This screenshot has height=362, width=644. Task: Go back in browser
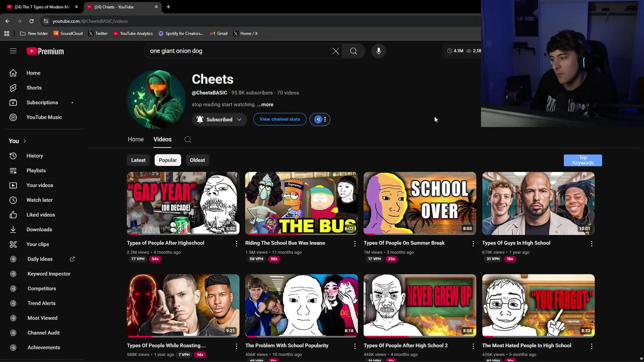pyautogui.click(x=7, y=21)
